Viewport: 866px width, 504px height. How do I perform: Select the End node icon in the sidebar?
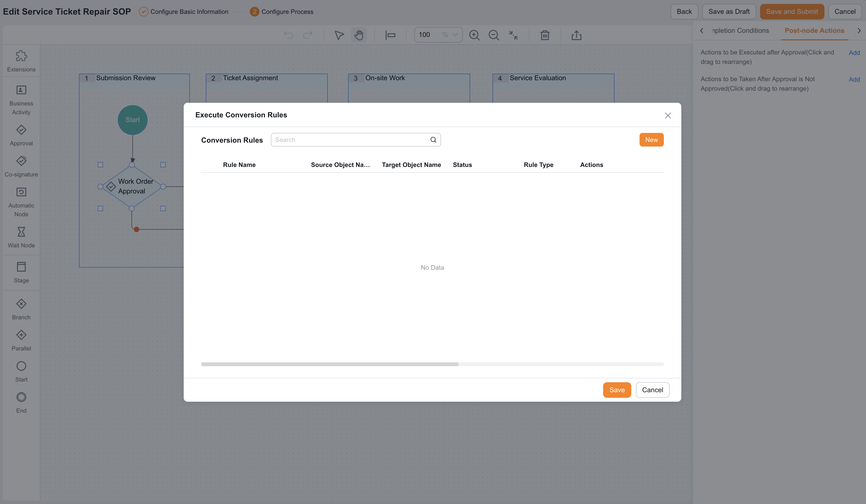pos(21,397)
